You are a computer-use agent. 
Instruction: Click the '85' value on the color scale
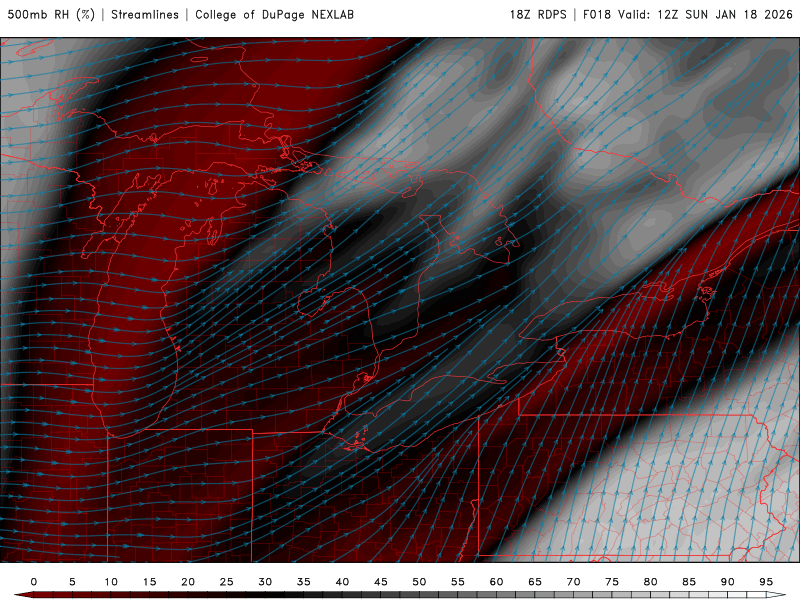pos(689,582)
